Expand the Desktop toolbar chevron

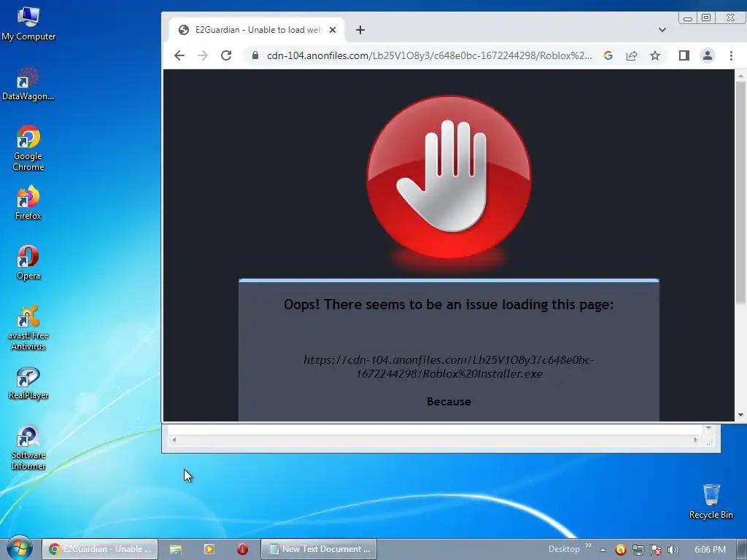pos(589,545)
